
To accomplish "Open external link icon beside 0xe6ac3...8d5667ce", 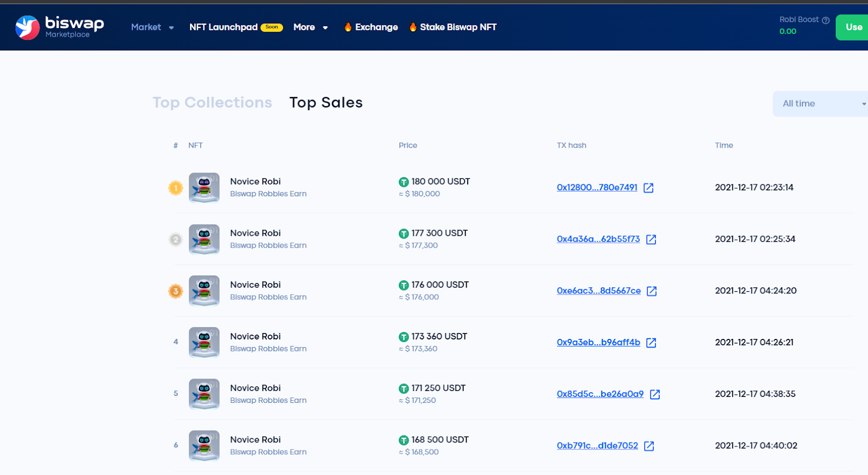I will pyautogui.click(x=652, y=291).
